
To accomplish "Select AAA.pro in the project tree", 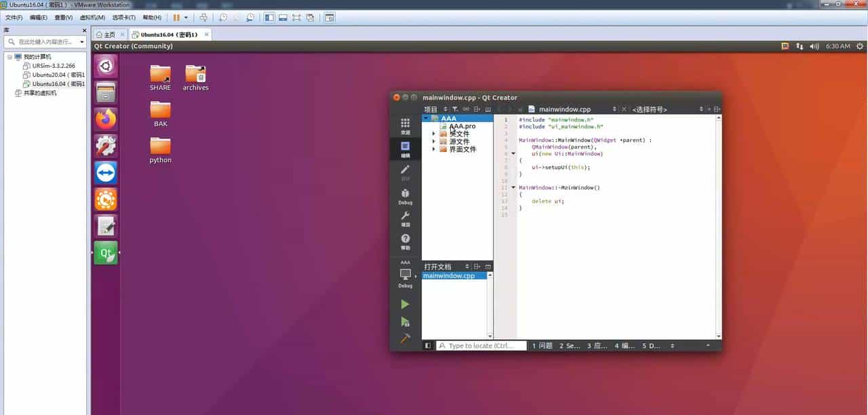I will coord(462,126).
